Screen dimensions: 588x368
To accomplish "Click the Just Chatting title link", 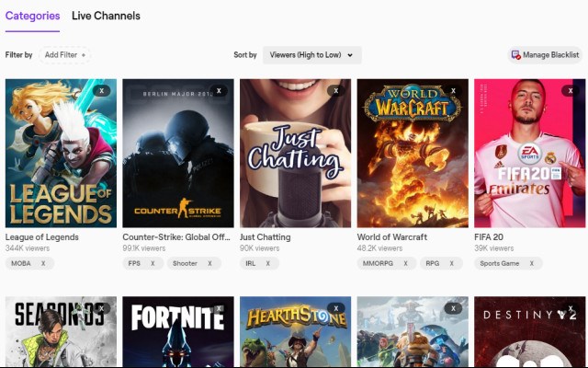I will (266, 237).
